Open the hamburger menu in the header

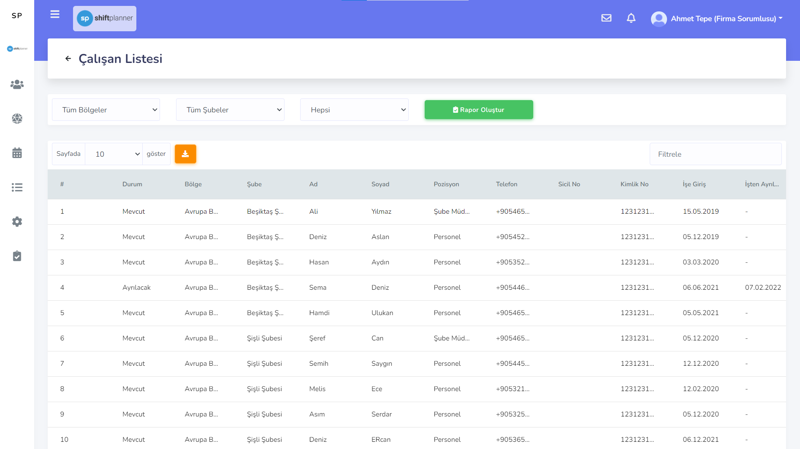(55, 15)
